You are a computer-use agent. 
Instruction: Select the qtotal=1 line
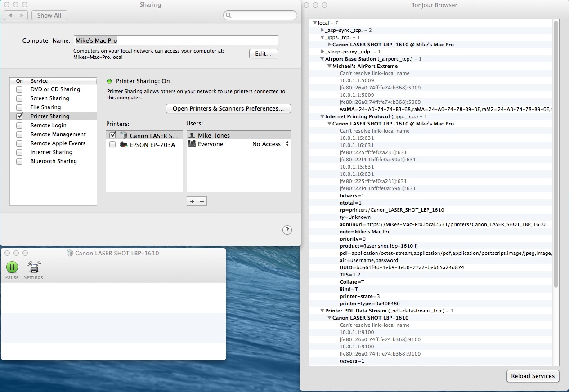(x=350, y=203)
